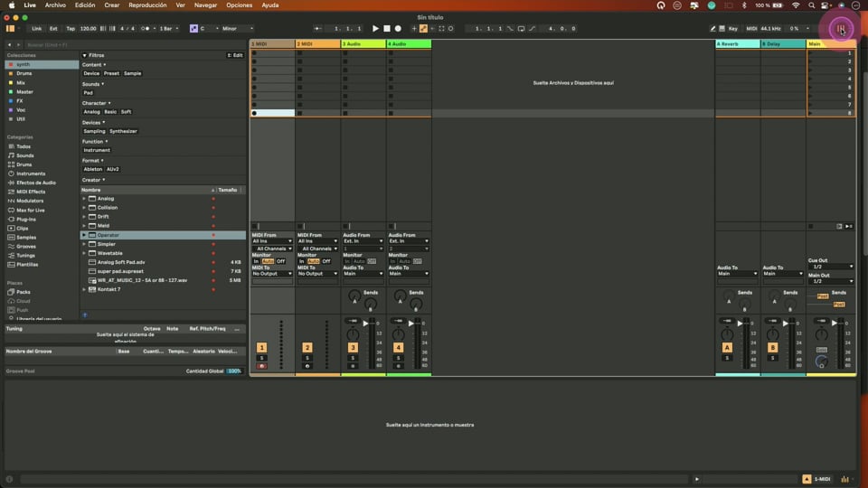Click track 3 volume fader handle

(x=365, y=324)
